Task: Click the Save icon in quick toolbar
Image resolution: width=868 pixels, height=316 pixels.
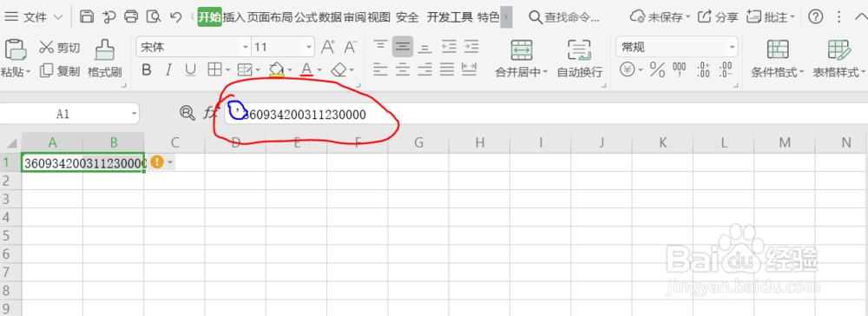Action: point(87,16)
